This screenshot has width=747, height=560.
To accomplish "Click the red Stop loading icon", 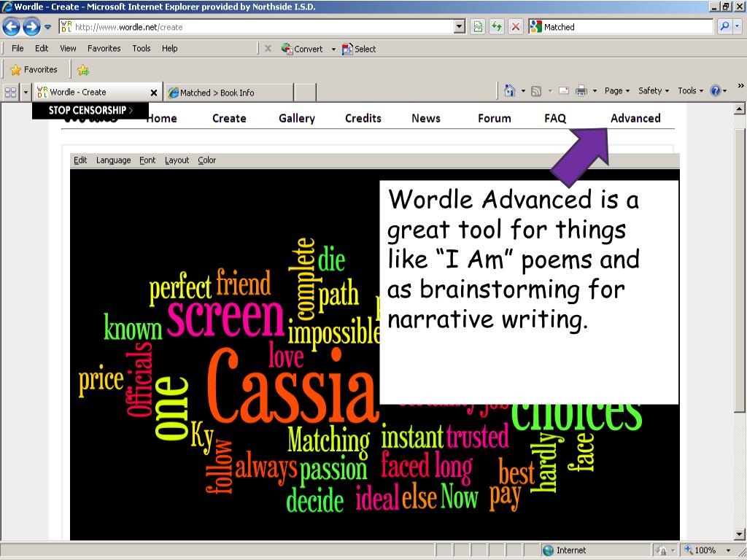I will [516, 27].
